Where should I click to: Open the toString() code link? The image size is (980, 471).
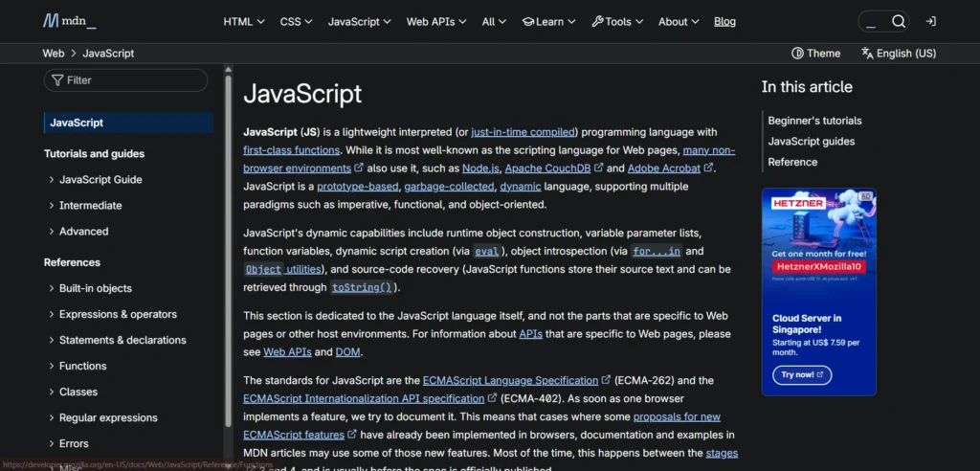click(361, 288)
